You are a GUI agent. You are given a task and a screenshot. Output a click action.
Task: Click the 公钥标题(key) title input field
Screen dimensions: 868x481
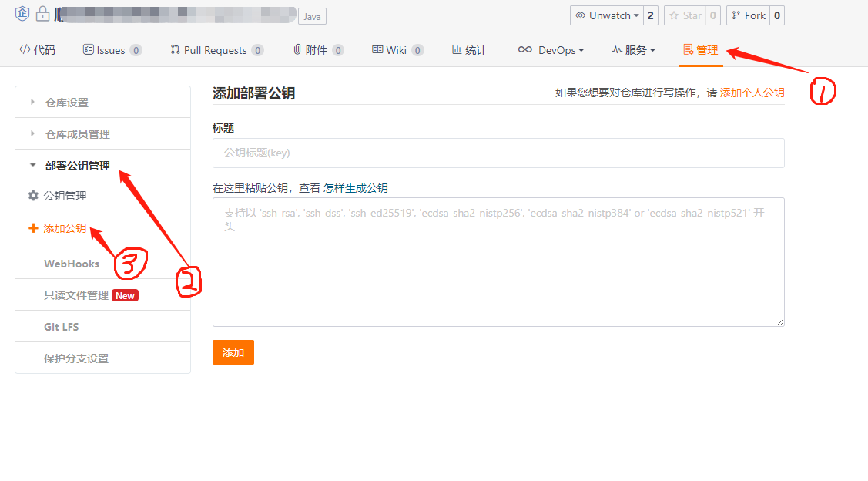[x=498, y=153]
